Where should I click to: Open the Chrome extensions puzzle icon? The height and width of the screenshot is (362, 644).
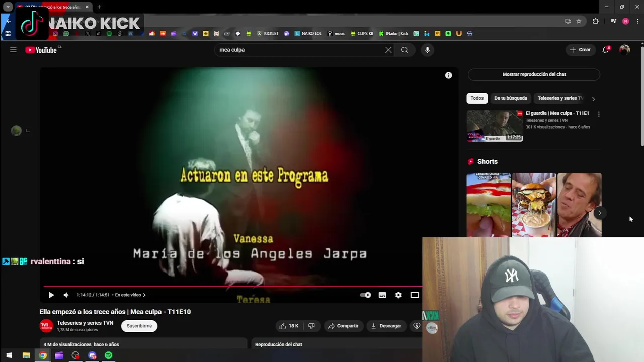(x=596, y=21)
